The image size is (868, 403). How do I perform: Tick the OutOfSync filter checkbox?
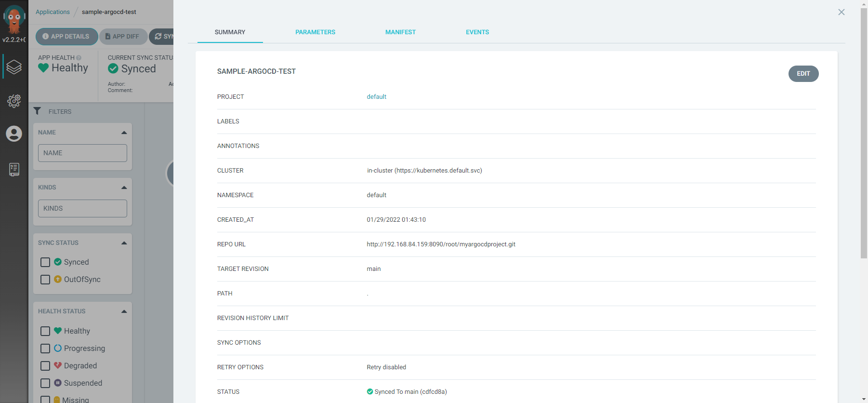45,280
